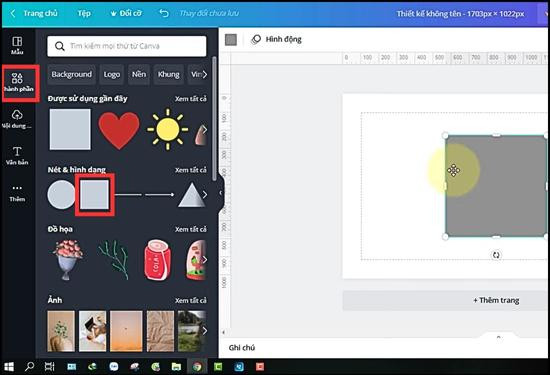
Task: Open the Đổi cỡ resize menu
Action: 126,13
